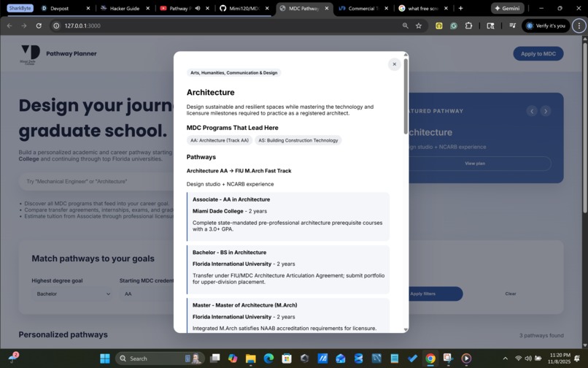The height and width of the screenshot is (368, 588).
Task: Click the pathway search field
Action: click(97, 181)
